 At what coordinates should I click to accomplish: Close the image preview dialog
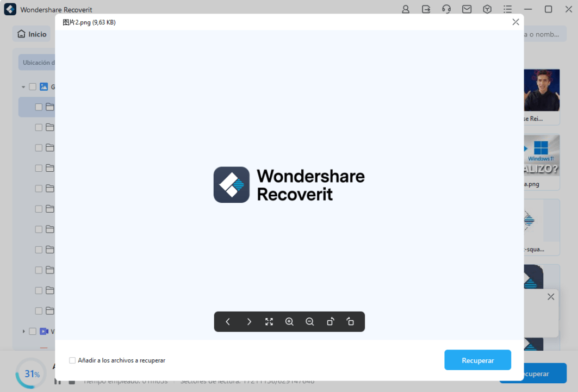515,22
